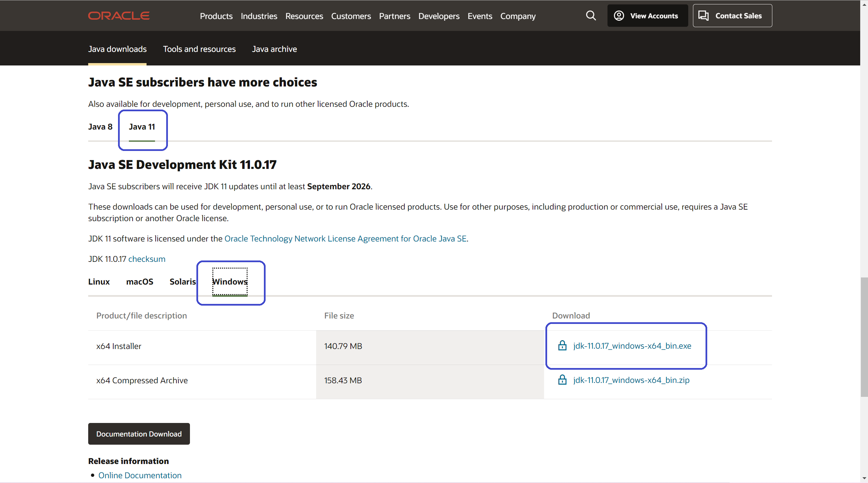The width and height of the screenshot is (868, 483).
Task: Open the Partners menu
Action: 394,16
